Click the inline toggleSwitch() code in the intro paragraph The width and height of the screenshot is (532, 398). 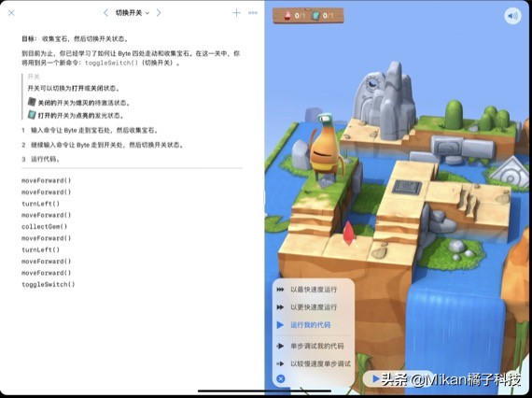point(111,63)
